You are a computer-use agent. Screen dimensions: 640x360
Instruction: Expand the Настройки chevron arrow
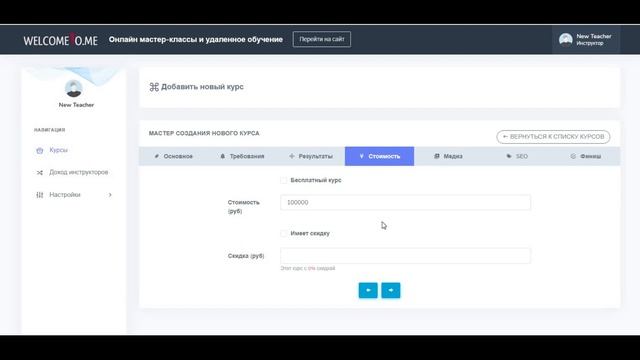point(110,195)
